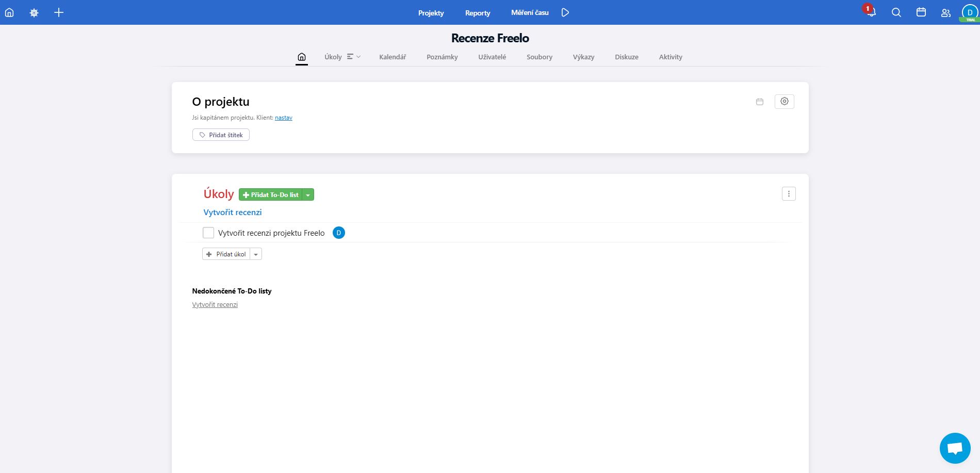Open dropdown arrow beside Přidat úkol

click(256, 254)
